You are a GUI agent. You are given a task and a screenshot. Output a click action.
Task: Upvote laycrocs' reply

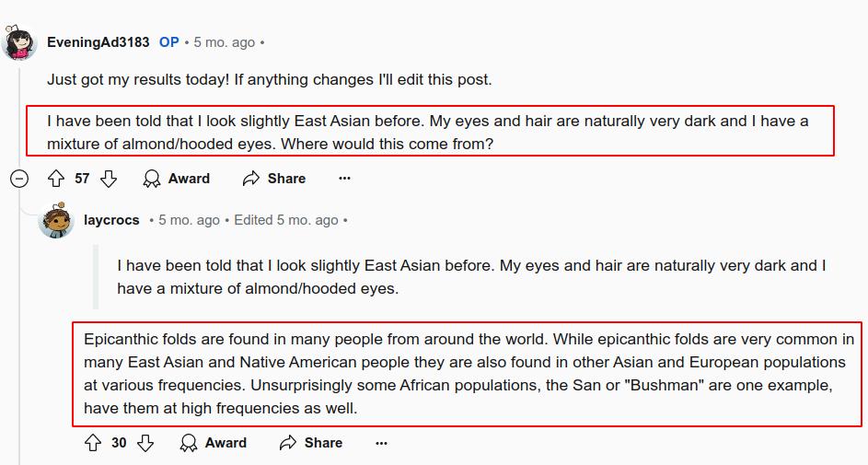point(92,443)
